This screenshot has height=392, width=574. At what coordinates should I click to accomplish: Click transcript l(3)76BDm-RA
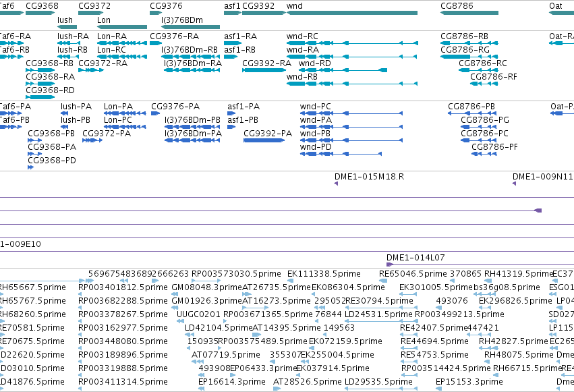[192, 70]
